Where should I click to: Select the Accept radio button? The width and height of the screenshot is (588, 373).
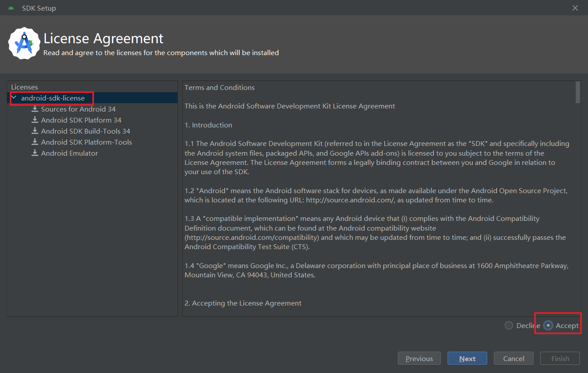(x=548, y=325)
